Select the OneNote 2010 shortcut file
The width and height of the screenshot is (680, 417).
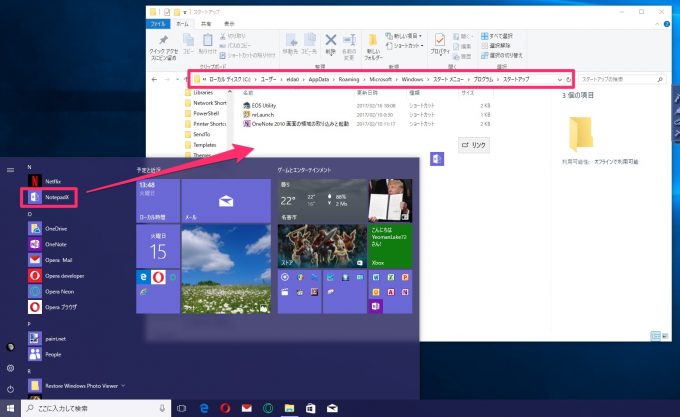coord(296,124)
